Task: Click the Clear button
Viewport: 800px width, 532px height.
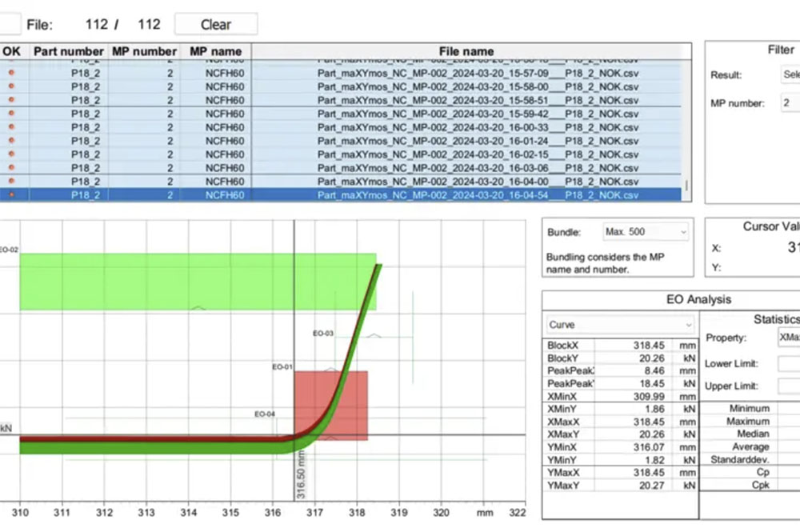Action: click(216, 24)
